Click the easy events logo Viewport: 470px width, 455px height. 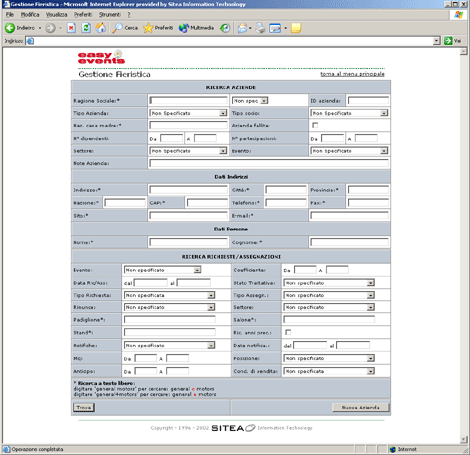point(101,57)
